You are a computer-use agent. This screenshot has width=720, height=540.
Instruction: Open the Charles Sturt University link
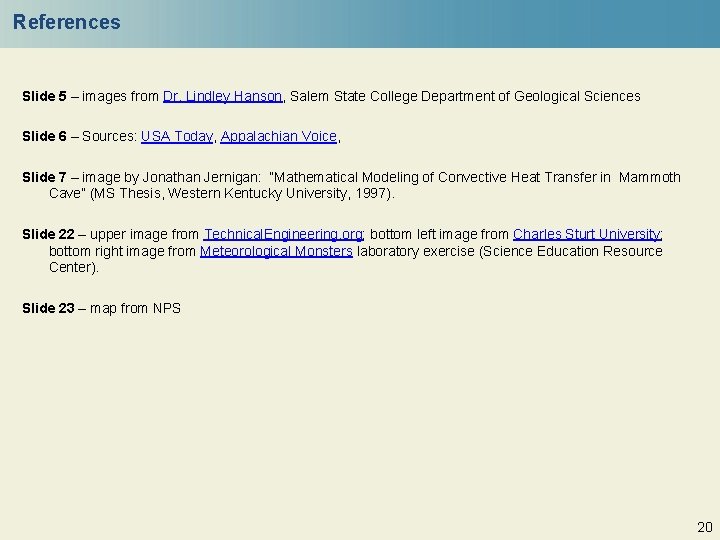(586, 234)
